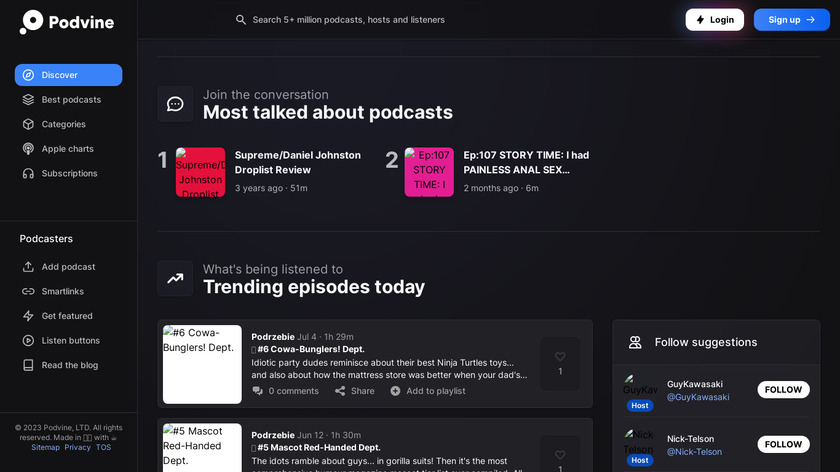Follow Nick-Telson
The height and width of the screenshot is (472, 840).
(783, 444)
